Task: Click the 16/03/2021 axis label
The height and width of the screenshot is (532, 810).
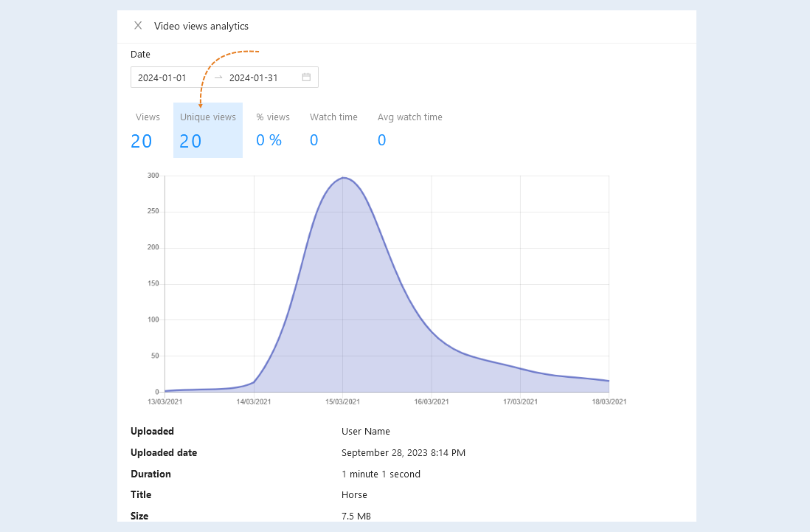Action: tap(432, 401)
